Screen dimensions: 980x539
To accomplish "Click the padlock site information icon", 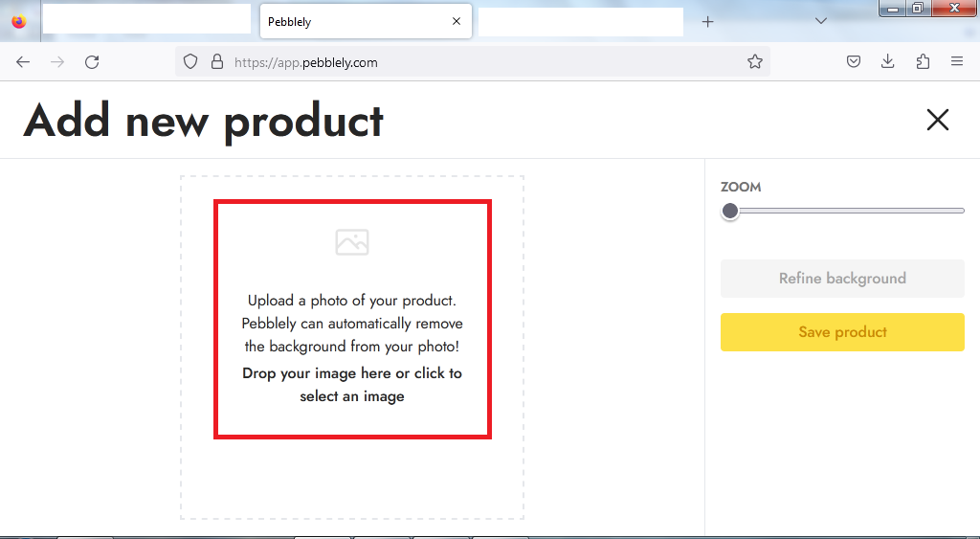I will pos(216,62).
